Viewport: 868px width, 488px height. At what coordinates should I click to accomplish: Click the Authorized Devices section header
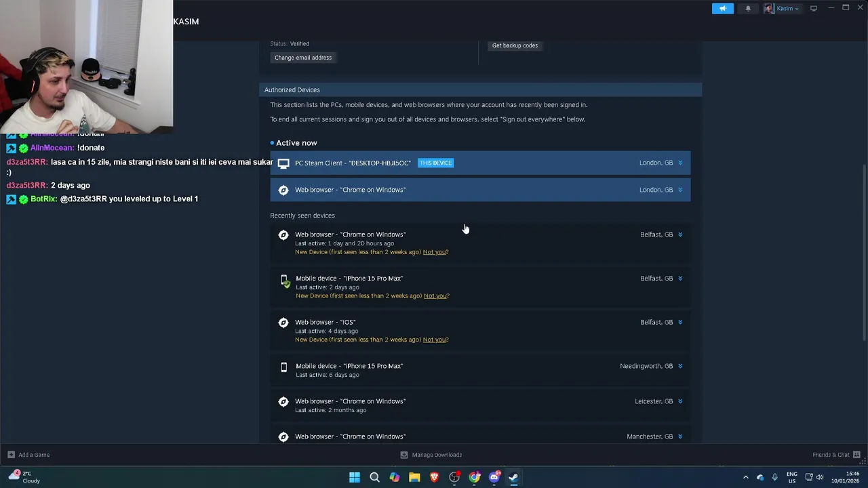480,89
